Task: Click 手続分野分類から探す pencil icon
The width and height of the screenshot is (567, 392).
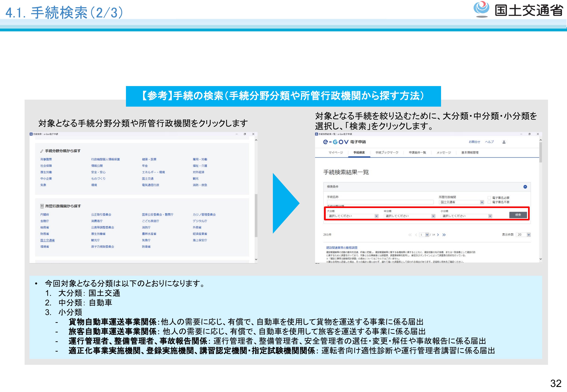Action: (42, 151)
